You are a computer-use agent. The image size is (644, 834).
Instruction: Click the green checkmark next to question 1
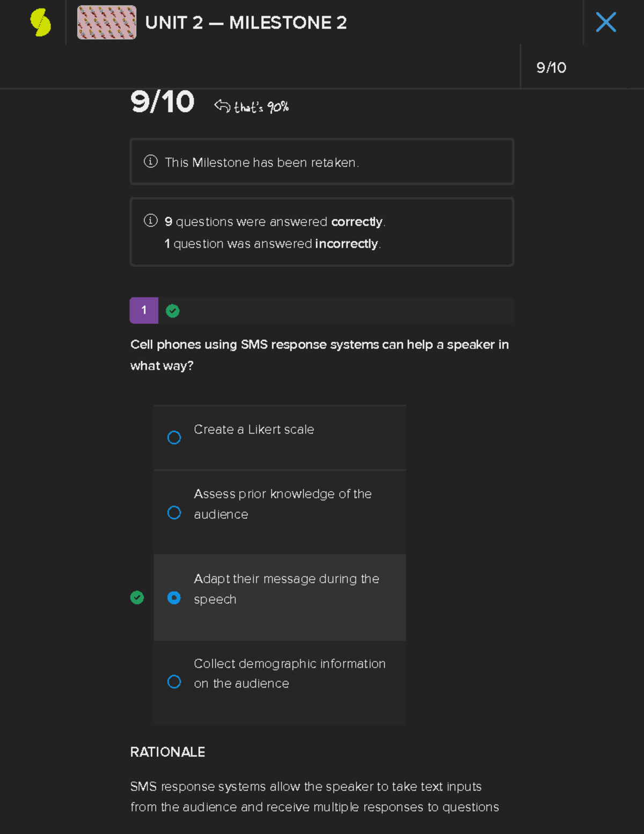(x=172, y=311)
